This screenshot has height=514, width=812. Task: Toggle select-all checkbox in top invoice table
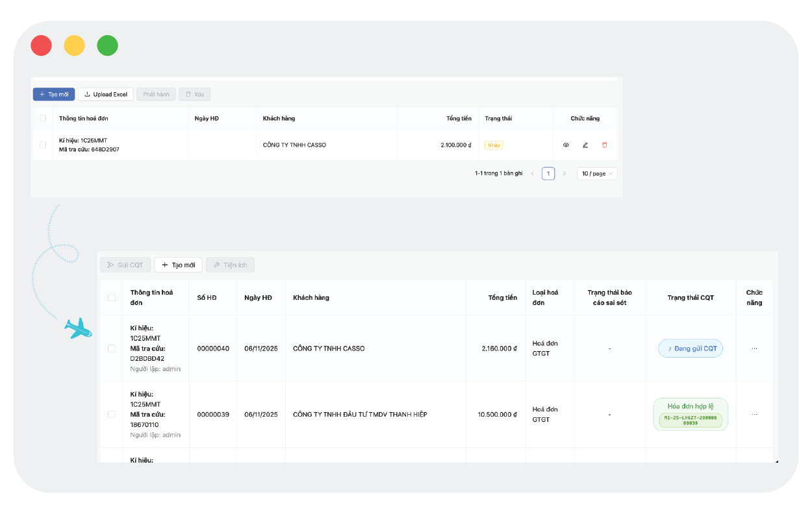pyautogui.click(x=43, y=118)
